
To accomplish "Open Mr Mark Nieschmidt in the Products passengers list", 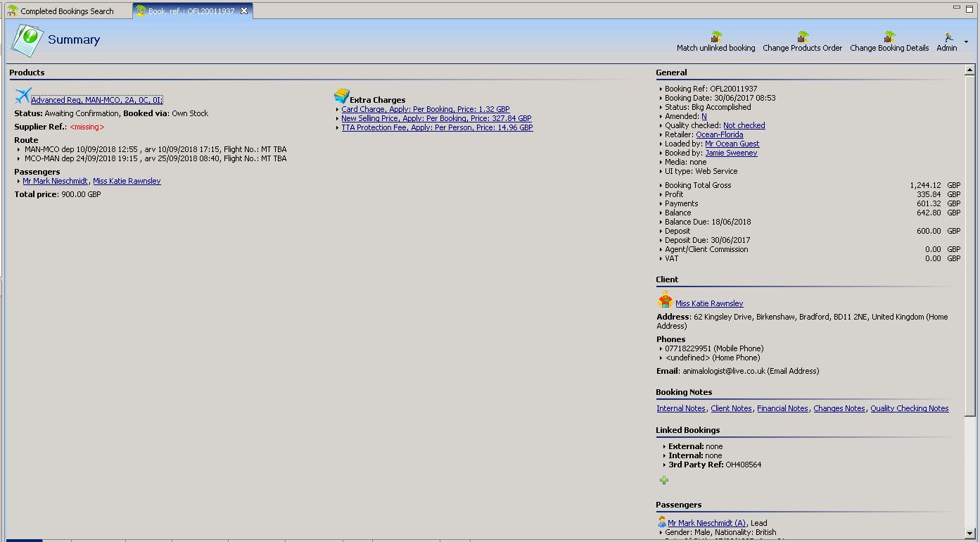I will (x=55, y=182).
